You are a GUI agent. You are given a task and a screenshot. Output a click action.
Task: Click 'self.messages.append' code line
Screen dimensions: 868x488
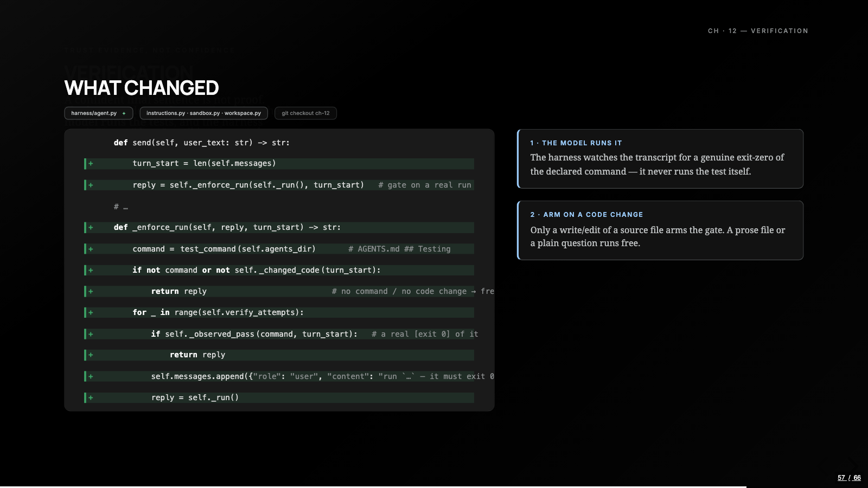(x=322, y=376)
